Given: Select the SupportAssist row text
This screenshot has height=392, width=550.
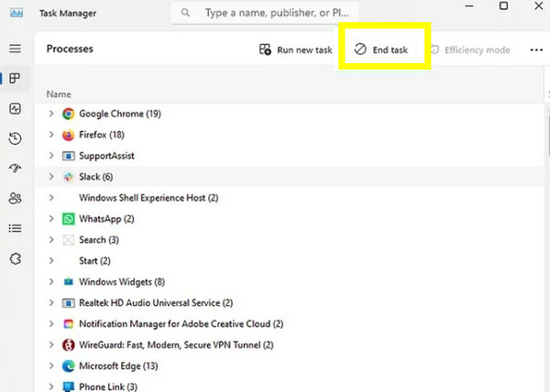Looking at the screenshot, I should [106, 156].
